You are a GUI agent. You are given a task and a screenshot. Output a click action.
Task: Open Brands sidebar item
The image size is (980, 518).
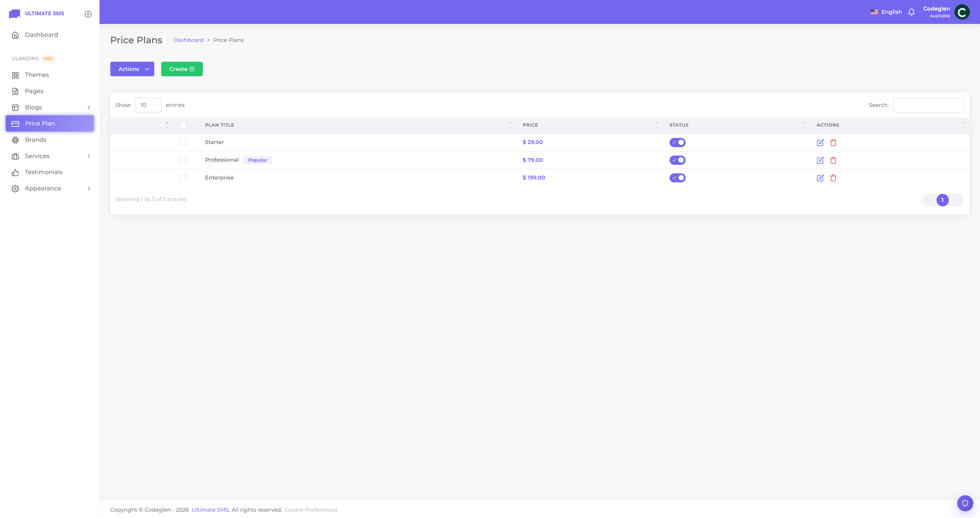click(50, 140)
